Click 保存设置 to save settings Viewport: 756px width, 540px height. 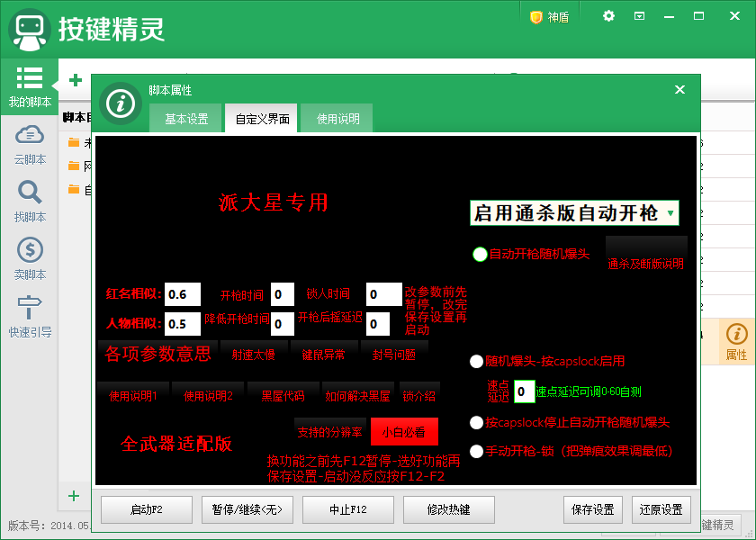(592, 509)
